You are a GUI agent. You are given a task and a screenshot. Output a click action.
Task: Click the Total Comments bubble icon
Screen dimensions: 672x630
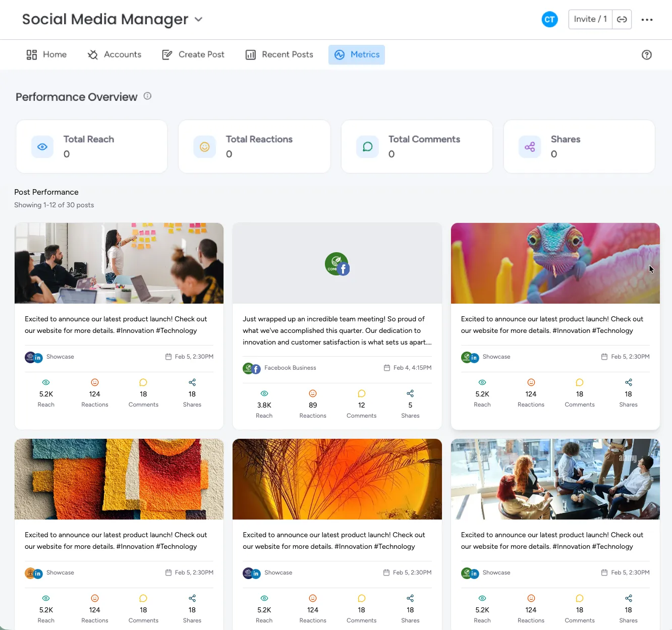[x=367, y=147]
